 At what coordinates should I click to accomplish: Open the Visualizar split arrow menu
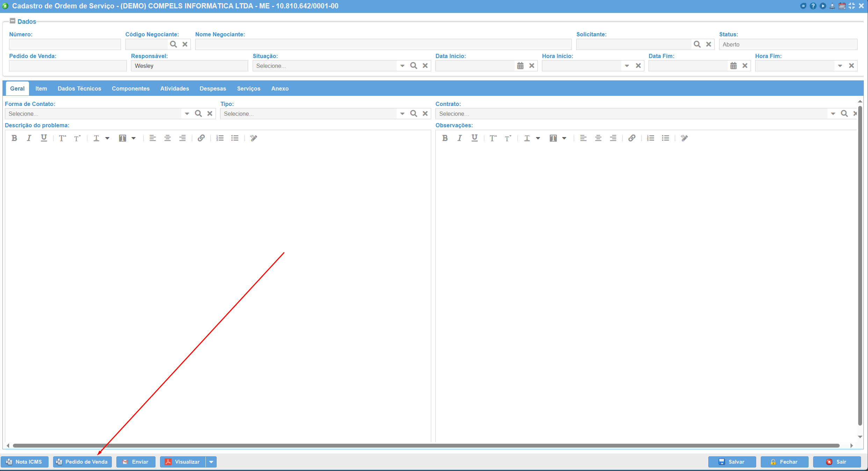(211, 462)
